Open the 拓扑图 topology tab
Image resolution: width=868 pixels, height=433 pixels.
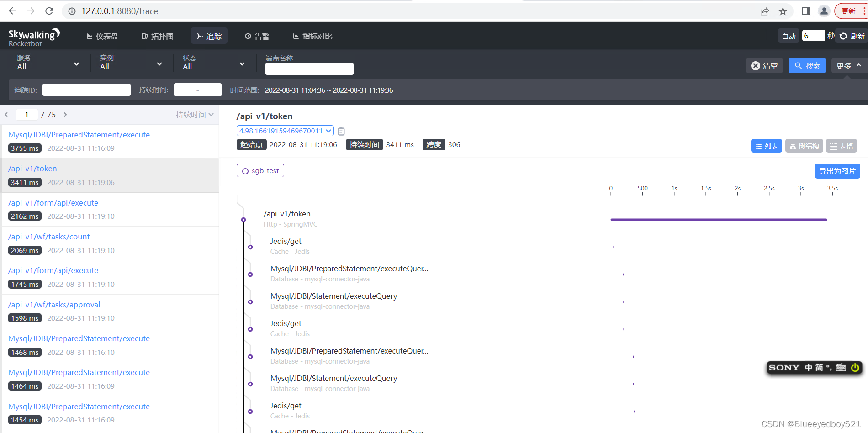pos(158,36)
